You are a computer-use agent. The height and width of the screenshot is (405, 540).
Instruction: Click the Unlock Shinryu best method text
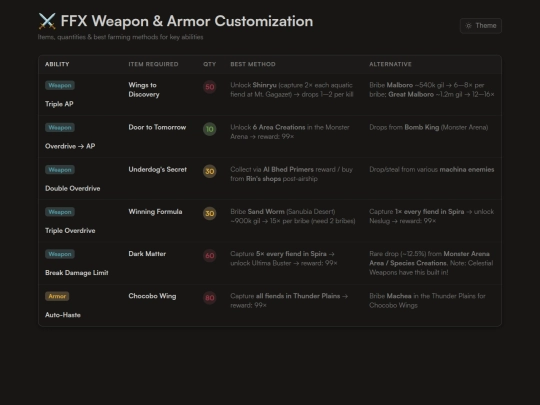[292, 90]
